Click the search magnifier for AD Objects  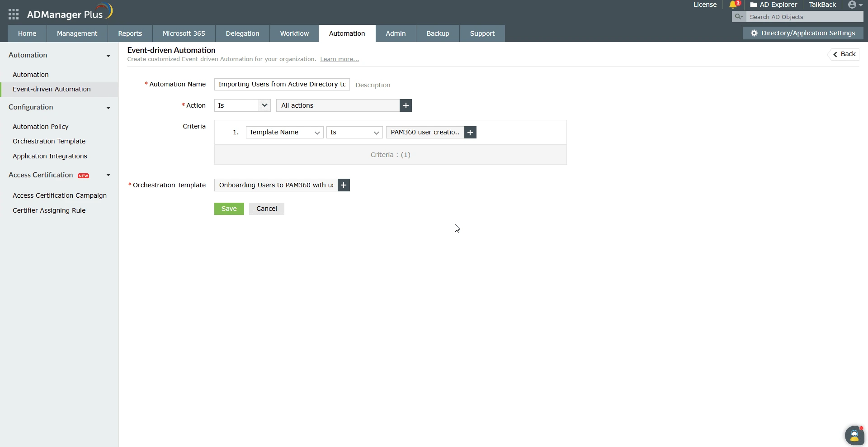[739, 17]
